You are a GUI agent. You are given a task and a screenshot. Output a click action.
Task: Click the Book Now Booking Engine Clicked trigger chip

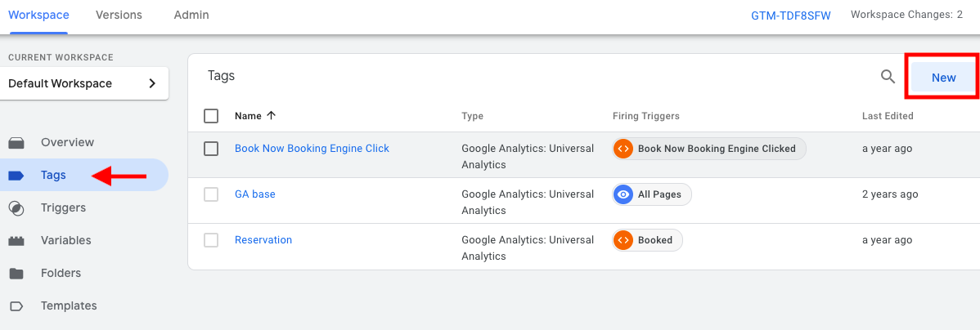coord(709,149)
